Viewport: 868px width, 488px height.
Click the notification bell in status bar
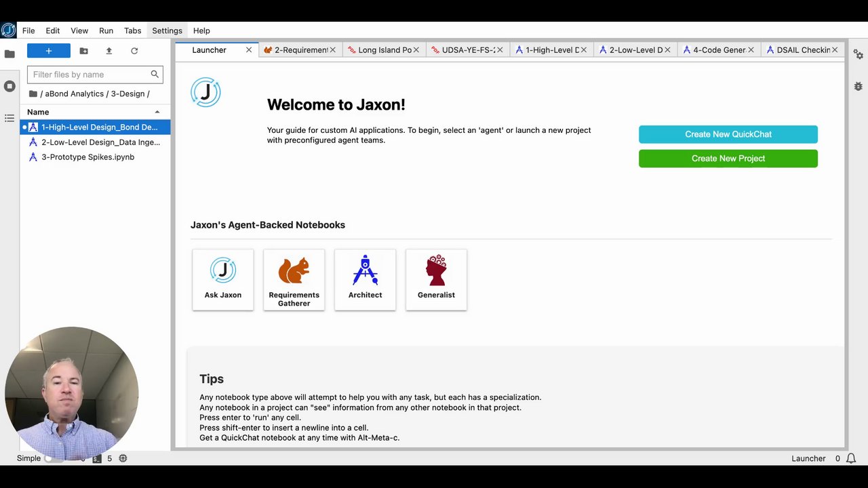(850, 459)
